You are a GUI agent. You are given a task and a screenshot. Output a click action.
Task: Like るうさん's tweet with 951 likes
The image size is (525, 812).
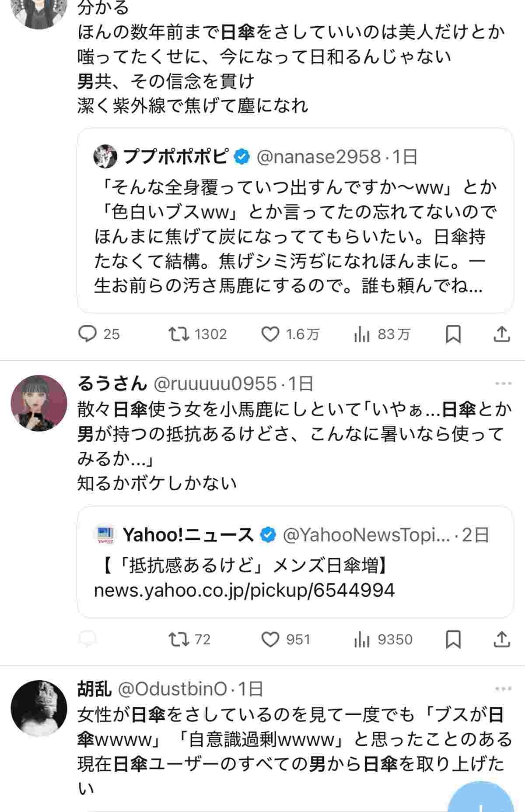click(270, 640)
